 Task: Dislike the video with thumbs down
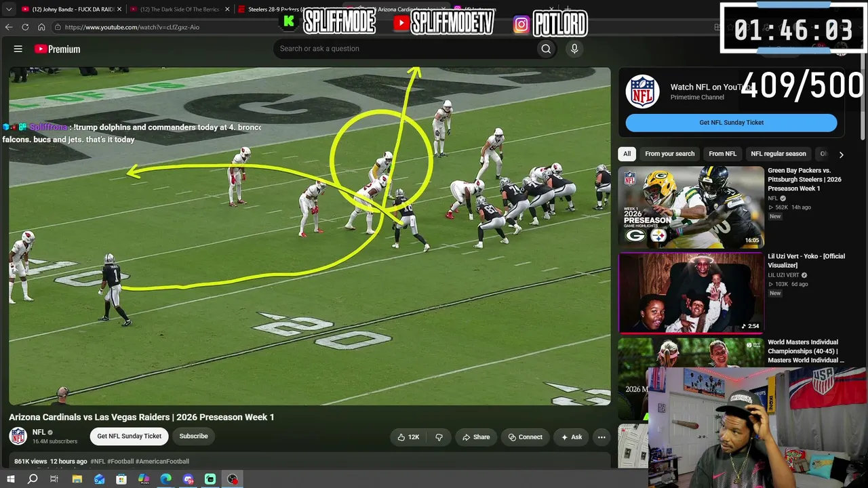pyautogui.click(x=439, y=437)
